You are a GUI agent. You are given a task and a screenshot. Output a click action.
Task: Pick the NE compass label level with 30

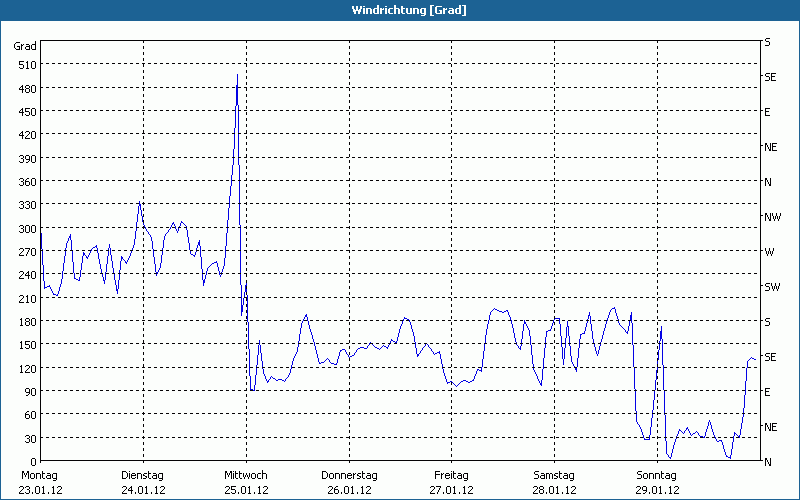(x=770, y=427)
